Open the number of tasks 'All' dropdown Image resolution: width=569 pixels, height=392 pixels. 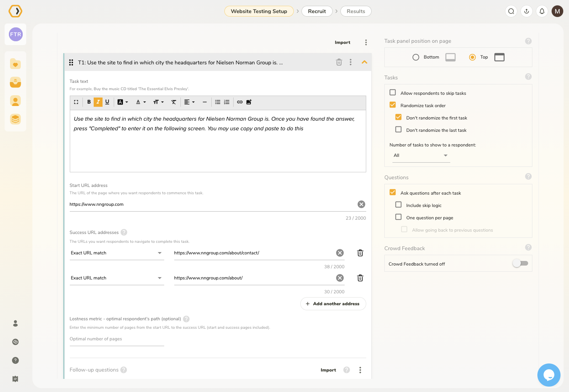[421, 155]
